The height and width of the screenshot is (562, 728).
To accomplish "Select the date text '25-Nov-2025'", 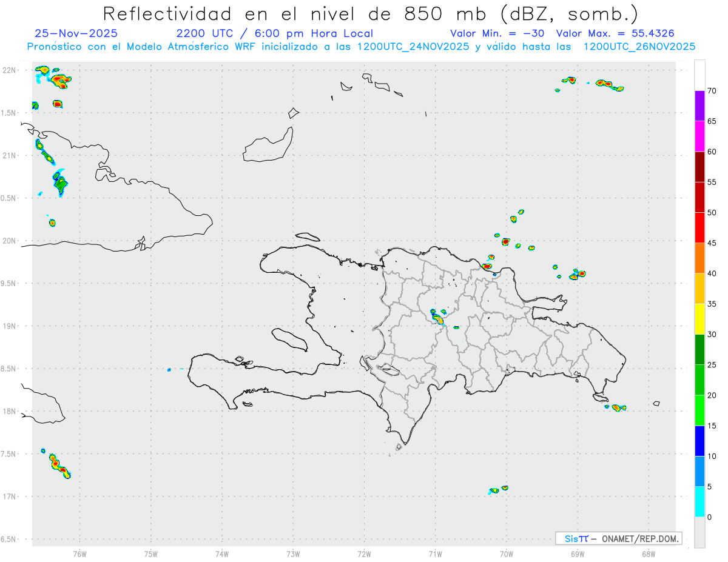I will pos(76,33).
